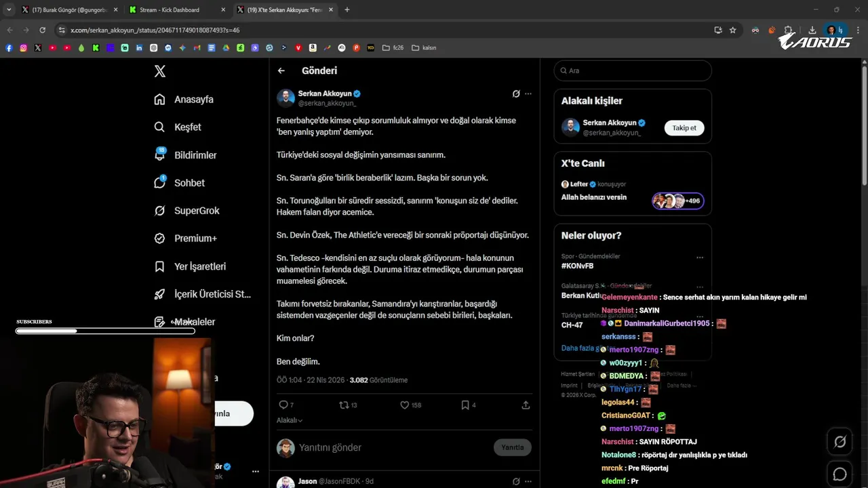Screen dimensions: 868x488
Task: Join Lefter's live space Allah belanızı versin
Action: (593, 197)
